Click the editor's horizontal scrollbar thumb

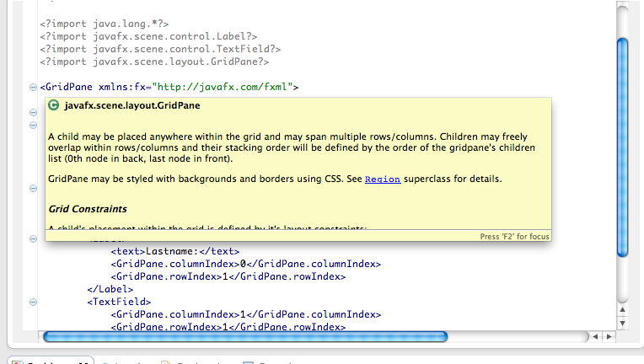pos(244,336)
